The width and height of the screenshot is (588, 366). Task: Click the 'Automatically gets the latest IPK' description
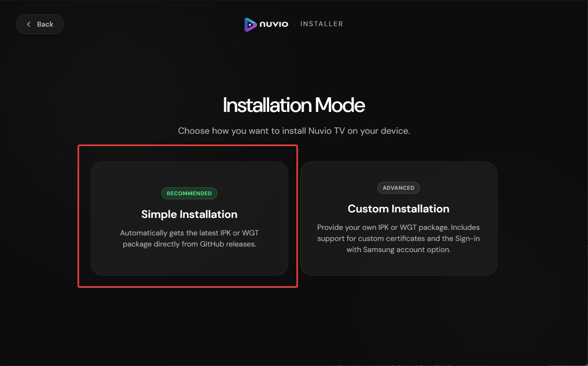(x=190, y=239)
